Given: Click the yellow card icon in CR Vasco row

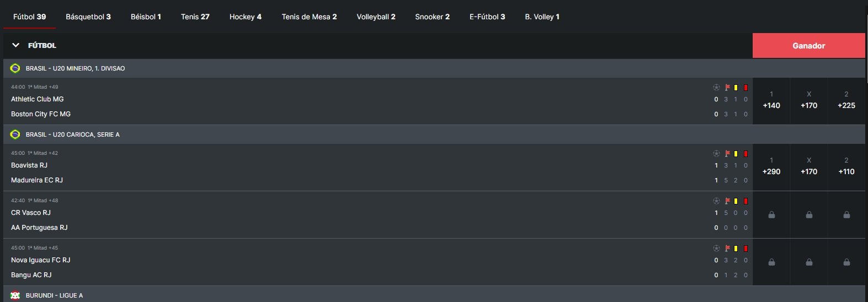Looking at the screenshot, I should (736, 201).
